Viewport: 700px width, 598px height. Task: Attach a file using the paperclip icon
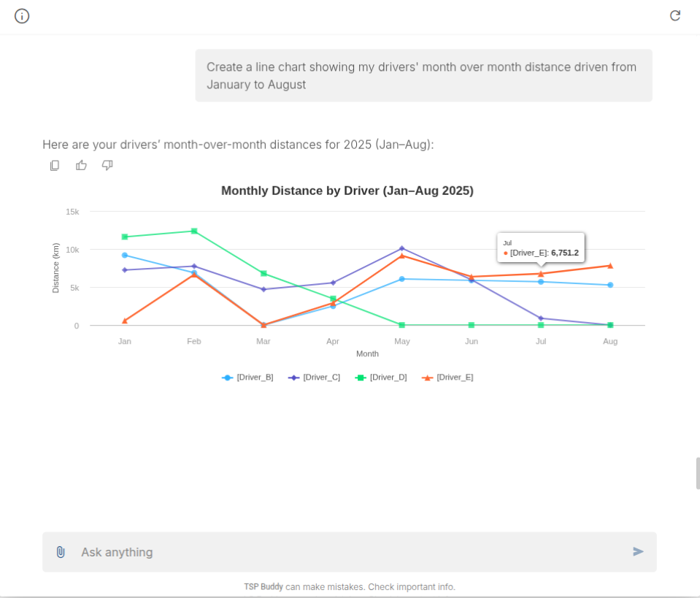[x=61, y=552]
